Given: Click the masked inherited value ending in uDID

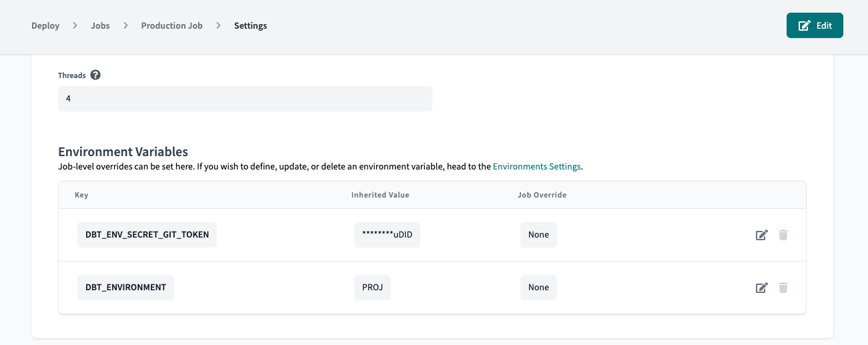Looking at the screenshot, I should coord(387,235).
